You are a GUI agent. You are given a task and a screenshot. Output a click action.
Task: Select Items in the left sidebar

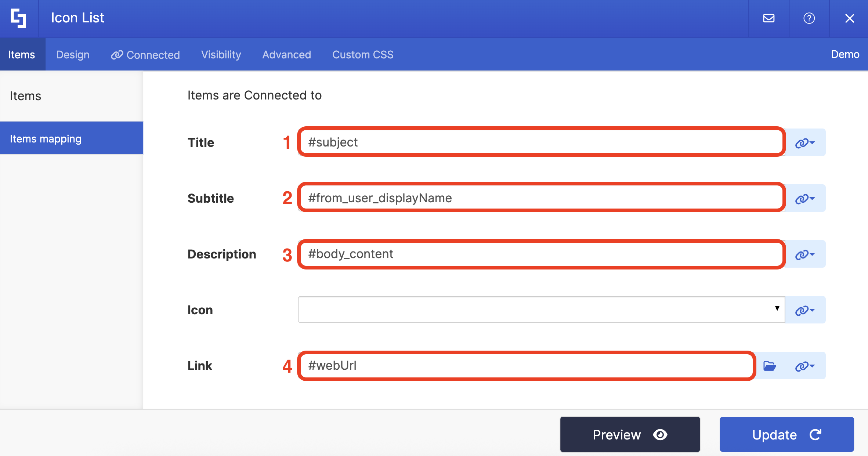click(26, 96)
